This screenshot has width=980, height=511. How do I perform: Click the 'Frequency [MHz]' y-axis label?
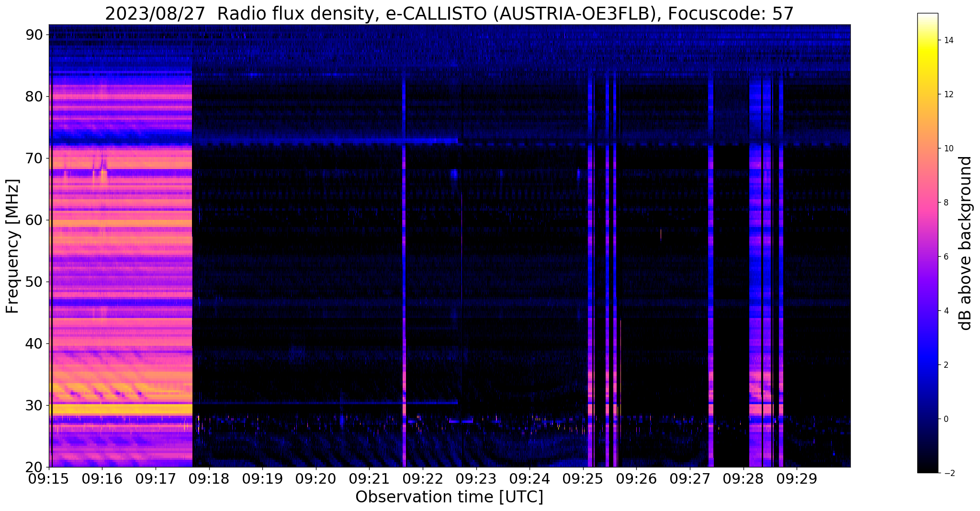click(x=12, y=246)
